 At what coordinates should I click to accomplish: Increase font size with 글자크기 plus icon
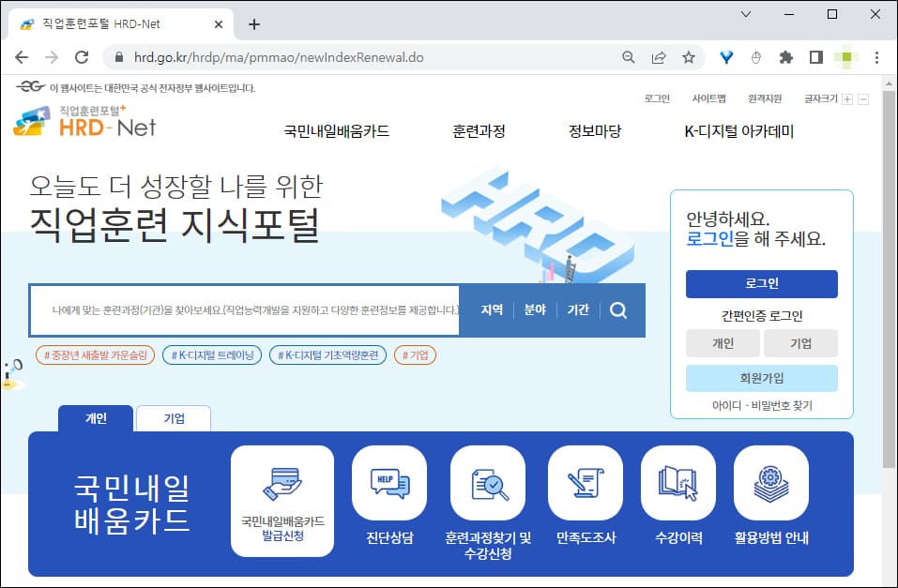point(848,98)
